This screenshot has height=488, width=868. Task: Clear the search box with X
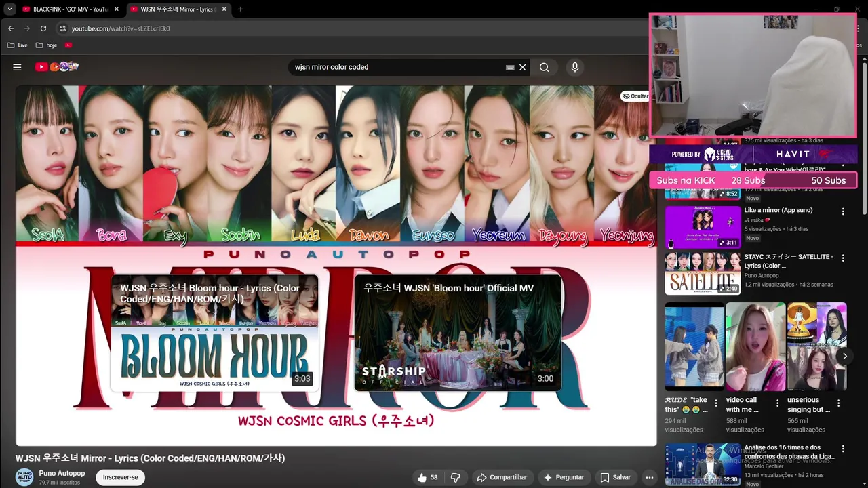click(x=523, y=67)
